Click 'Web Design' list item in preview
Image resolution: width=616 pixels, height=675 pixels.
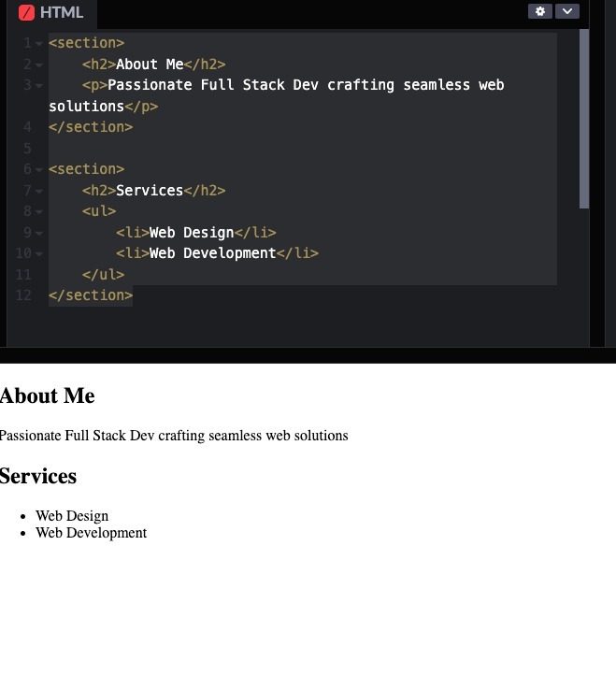pos(72,516)
